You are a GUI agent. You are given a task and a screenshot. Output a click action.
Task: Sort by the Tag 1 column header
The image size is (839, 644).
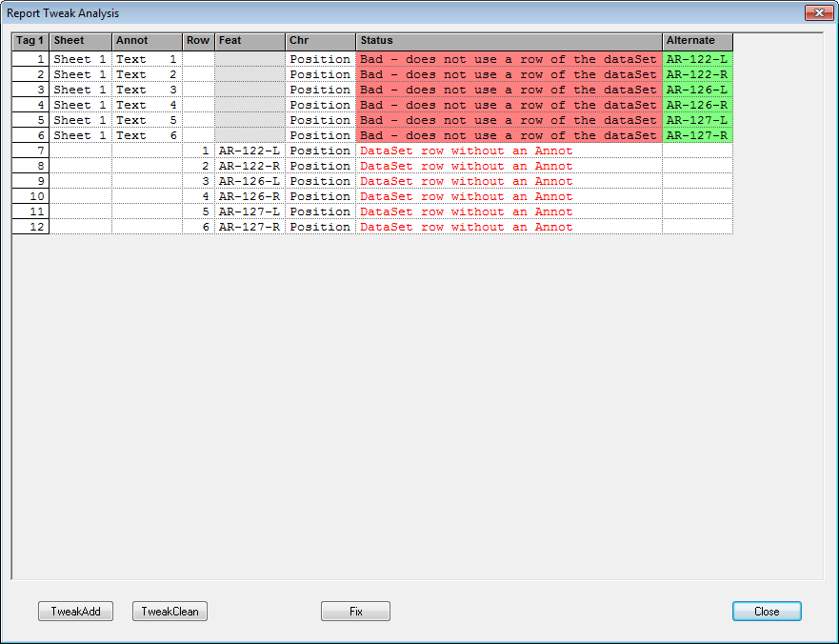click(30, 41)
